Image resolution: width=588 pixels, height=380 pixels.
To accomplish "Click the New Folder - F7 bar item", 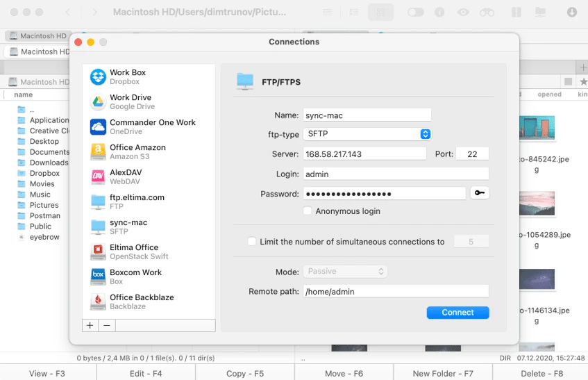I will coord(442,373).
